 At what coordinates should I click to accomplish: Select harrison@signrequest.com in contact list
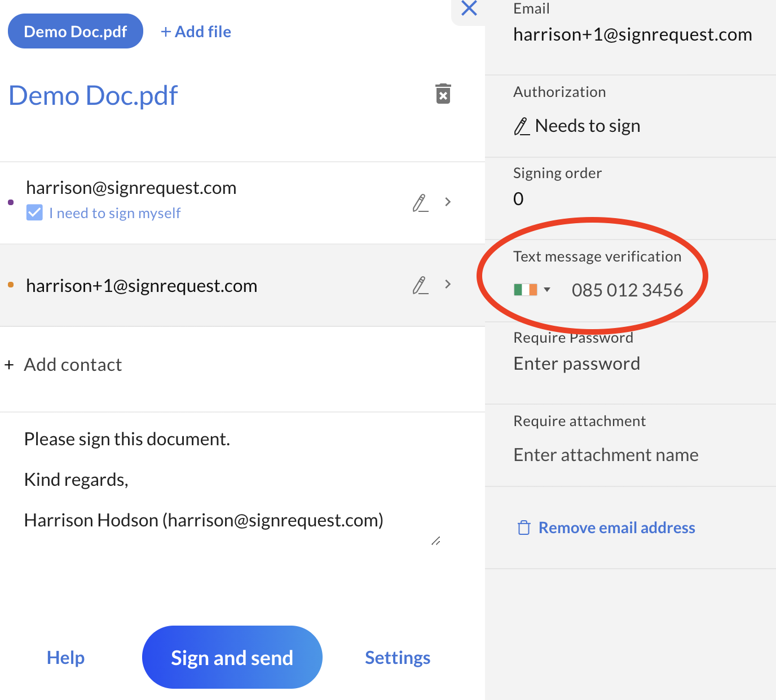(x=131, y=188)
